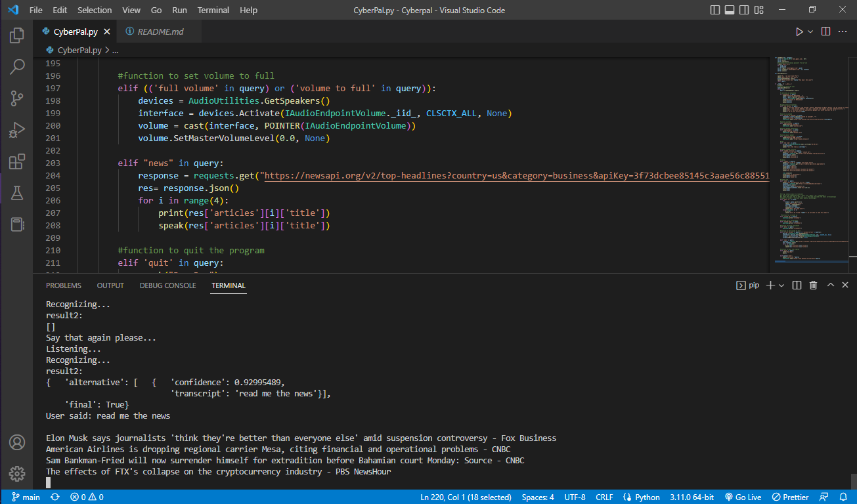Switch to the README.md tab
This screenshot has height=504, width=857.
[x=160, y=31]
